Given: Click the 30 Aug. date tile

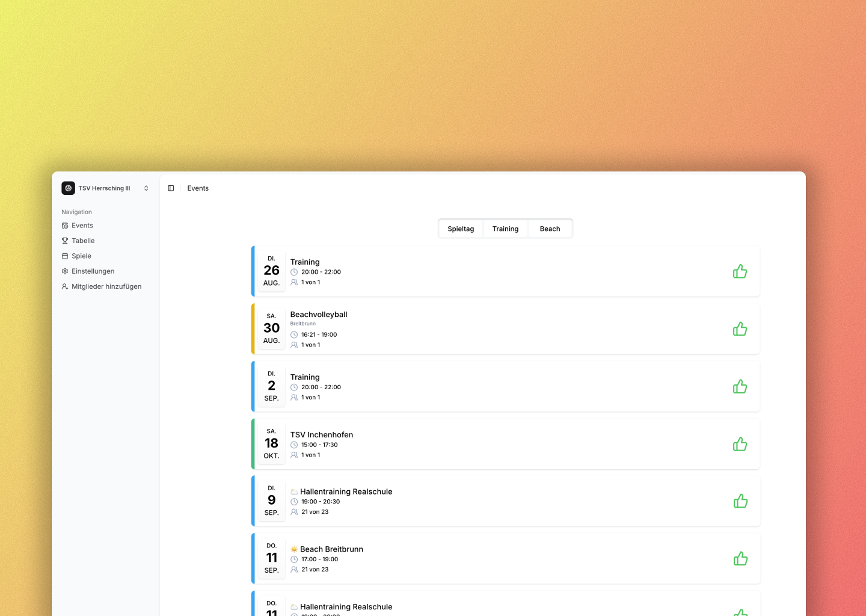Looking at the screenshot, I should [271, 328].
